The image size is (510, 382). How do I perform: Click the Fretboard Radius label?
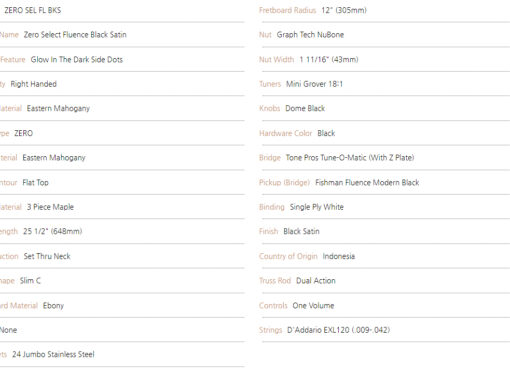coord(287,10)
